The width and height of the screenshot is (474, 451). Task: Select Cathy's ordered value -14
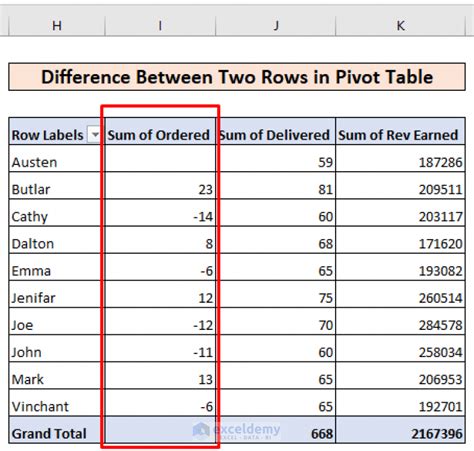tap(160, 213)
